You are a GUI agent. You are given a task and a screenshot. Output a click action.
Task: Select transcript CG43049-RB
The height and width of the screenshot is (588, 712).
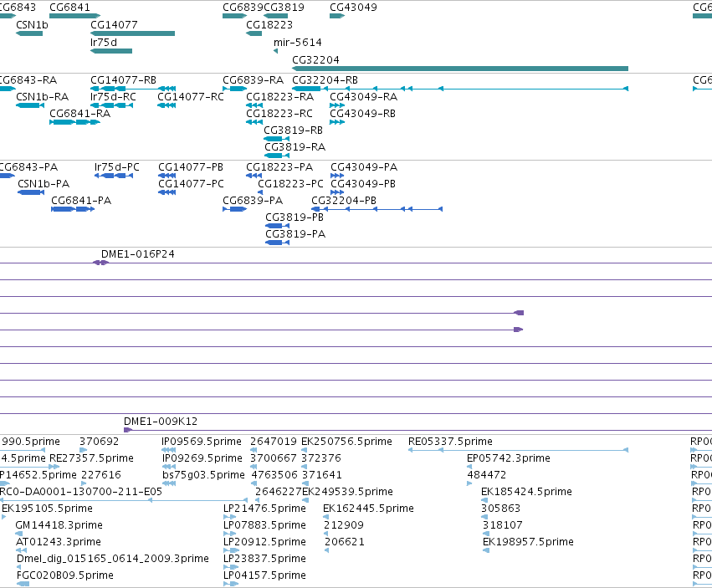pyautogui.click(x=337, y=122)
